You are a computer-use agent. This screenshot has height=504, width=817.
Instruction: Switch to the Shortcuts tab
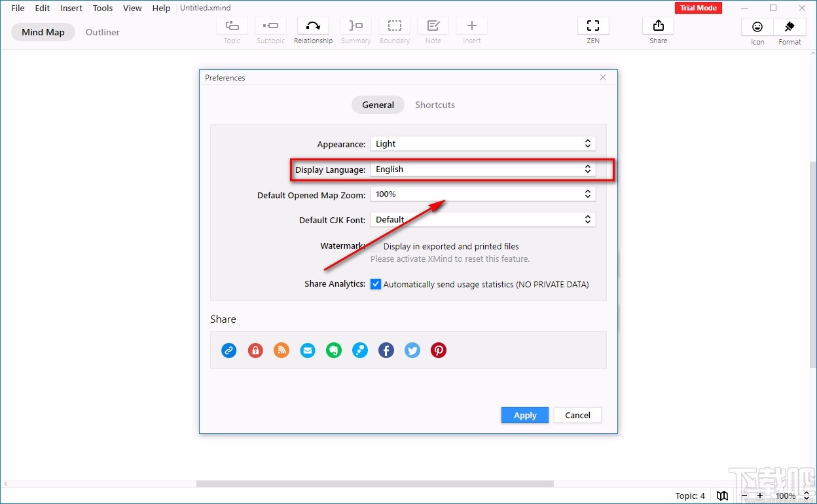click(435, 105)
